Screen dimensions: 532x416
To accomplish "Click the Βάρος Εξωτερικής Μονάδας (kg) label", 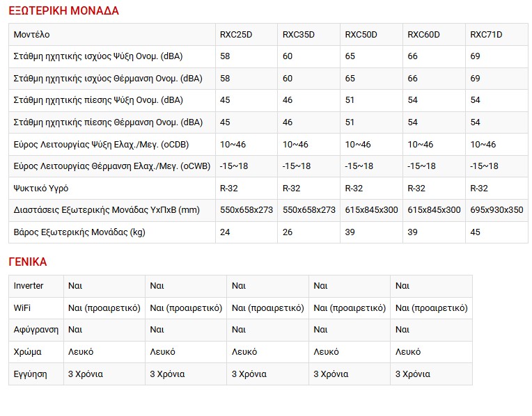I will (79, 232).
